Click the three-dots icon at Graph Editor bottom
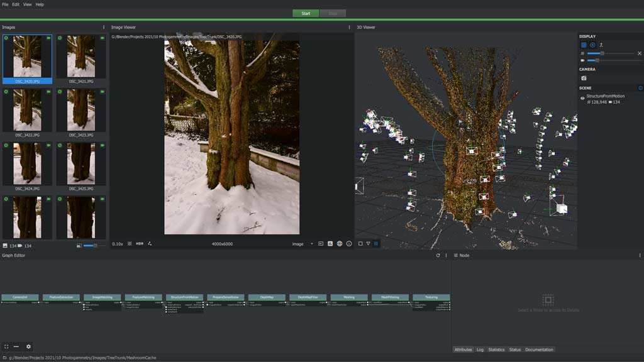 (16, 346)
